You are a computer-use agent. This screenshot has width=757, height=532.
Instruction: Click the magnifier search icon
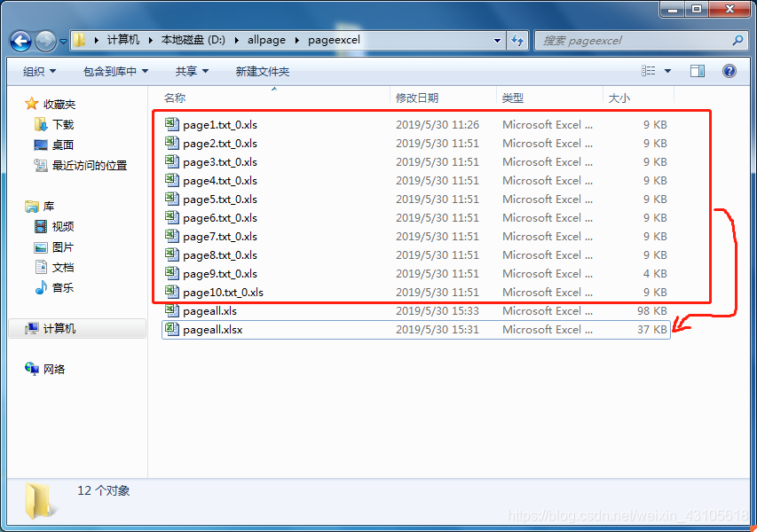pyautogui.click(x=737, y=41)
